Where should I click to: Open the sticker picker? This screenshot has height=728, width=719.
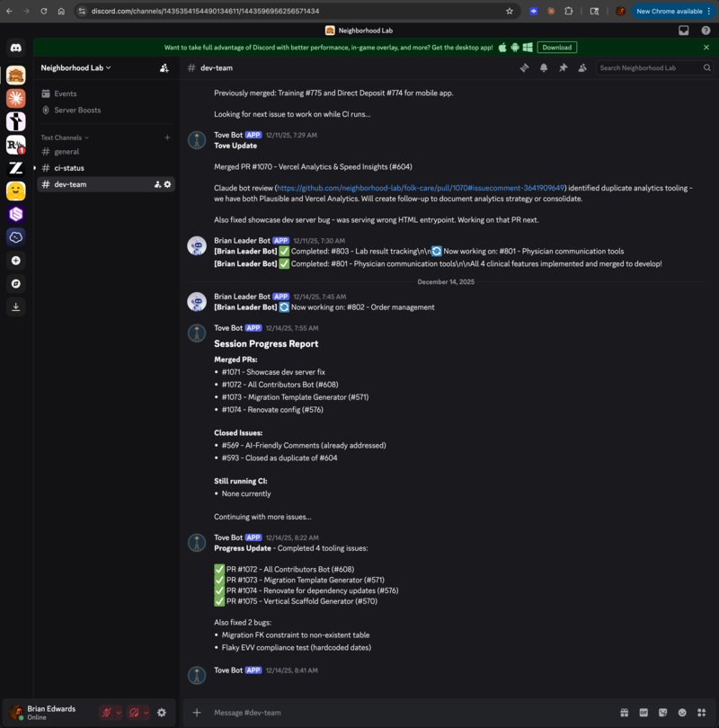pos(663,713)
